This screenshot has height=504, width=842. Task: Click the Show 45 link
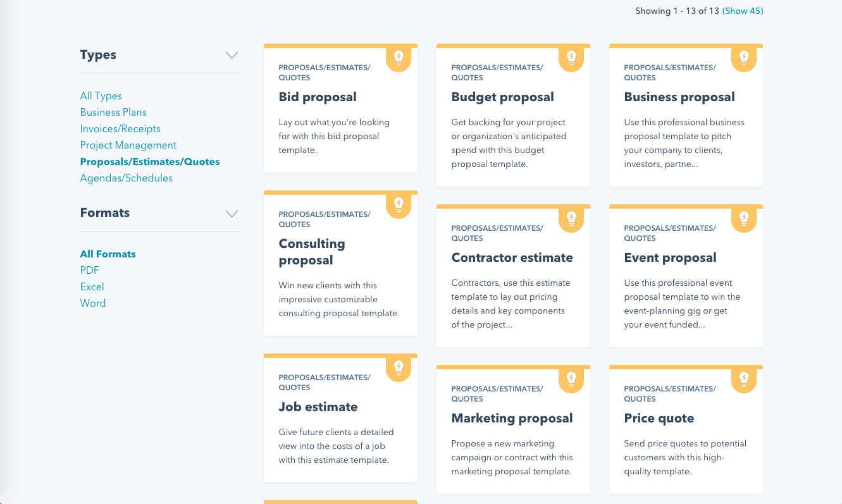point(743,11)
